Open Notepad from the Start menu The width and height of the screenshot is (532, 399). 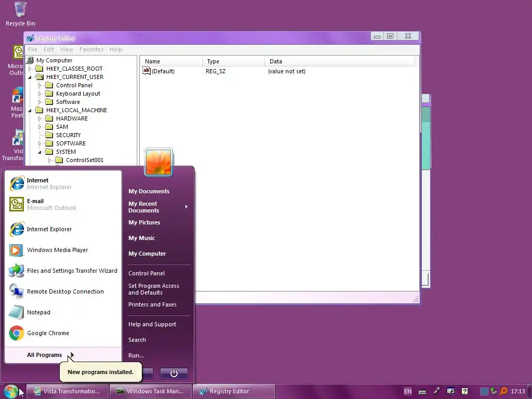[x=30, y=312]
